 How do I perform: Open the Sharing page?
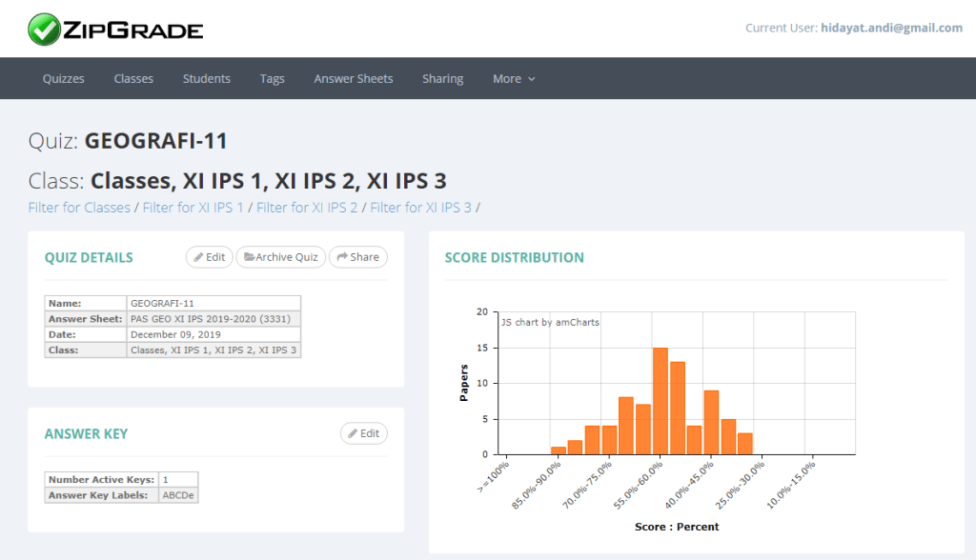[442, 79]
